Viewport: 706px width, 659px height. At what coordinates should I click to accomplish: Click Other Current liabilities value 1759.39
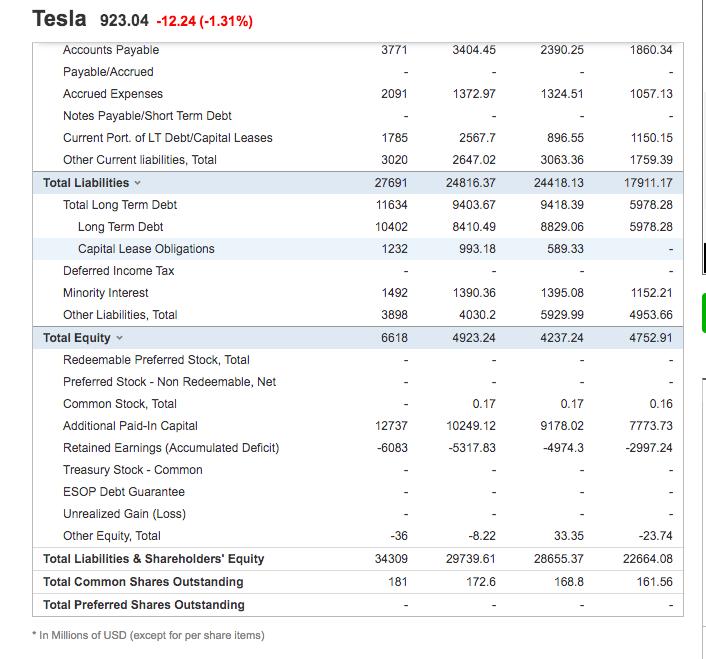[651, 160]
